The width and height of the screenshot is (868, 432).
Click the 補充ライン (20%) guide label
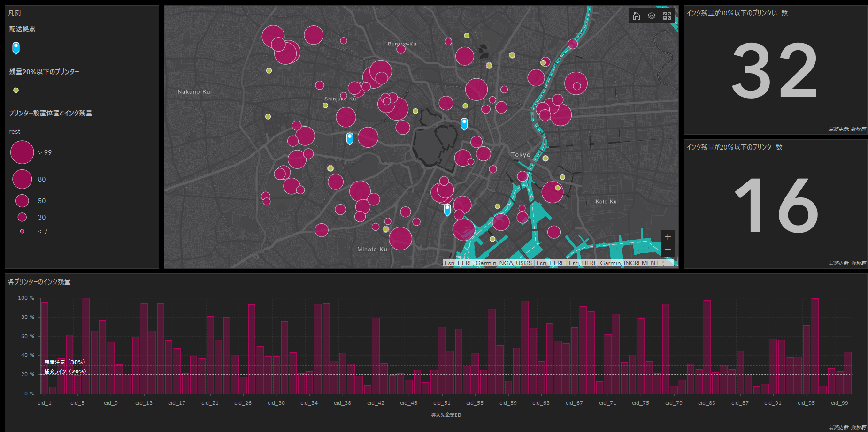[x=65, y=371]
